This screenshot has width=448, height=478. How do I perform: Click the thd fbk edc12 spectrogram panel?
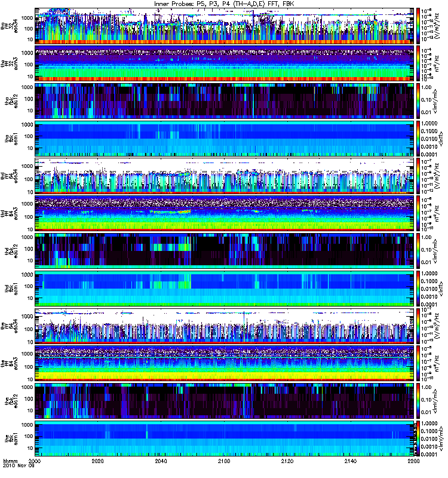pyautogui.click(x=225, y=250)
